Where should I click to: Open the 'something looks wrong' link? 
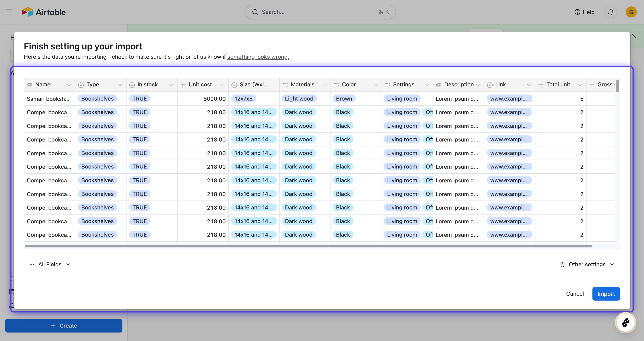pos(258,57)
